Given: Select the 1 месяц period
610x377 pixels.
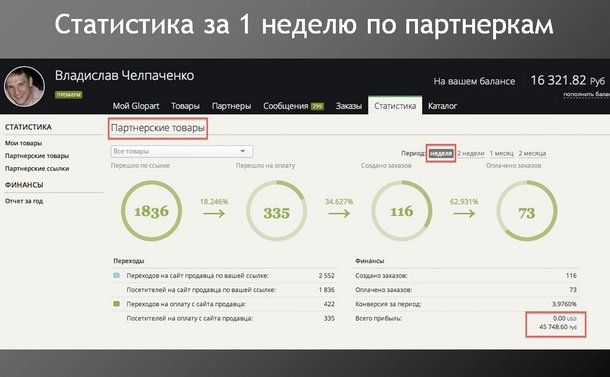Looking at the screenshot, I should (x=501, y=153).
